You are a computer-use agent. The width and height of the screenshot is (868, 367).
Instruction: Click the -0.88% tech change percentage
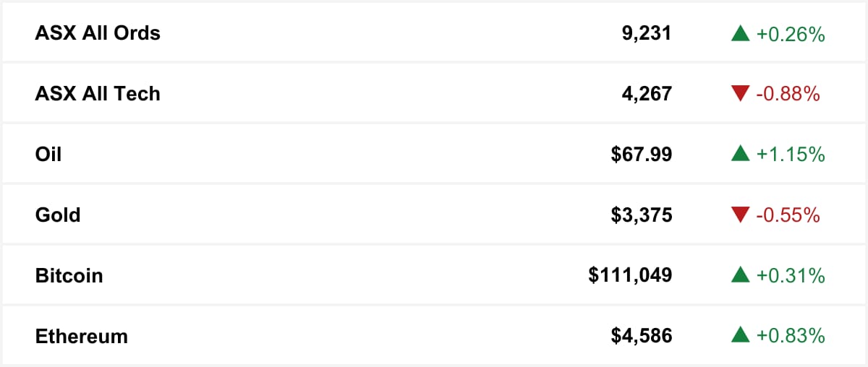pyautogui.click(x=788, y=94)
